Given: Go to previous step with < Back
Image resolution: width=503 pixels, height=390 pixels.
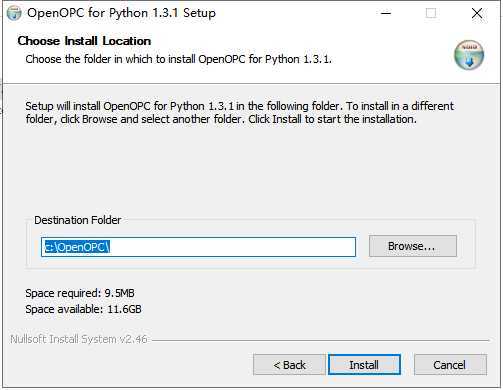Looking at the screenshot, I should 289,365.
